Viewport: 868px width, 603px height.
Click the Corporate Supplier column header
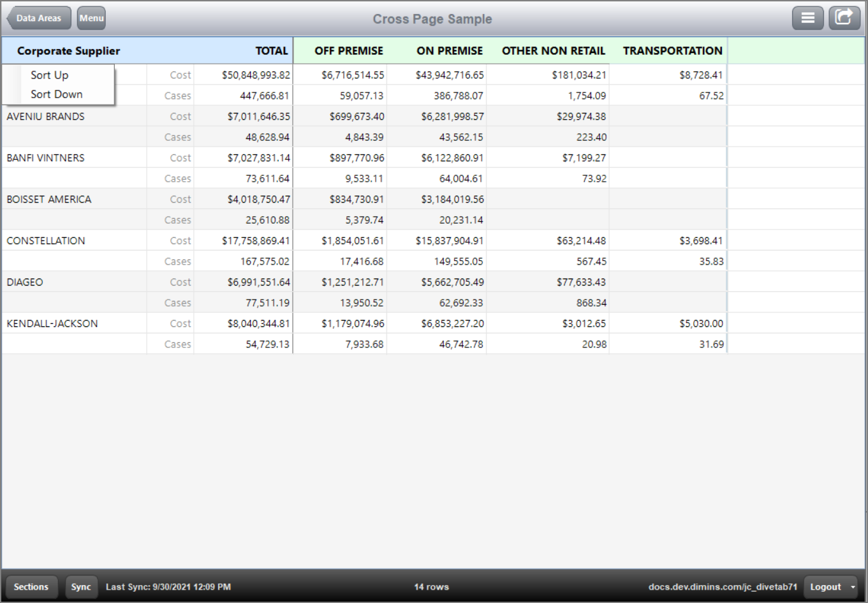click(x=68, y=51)
